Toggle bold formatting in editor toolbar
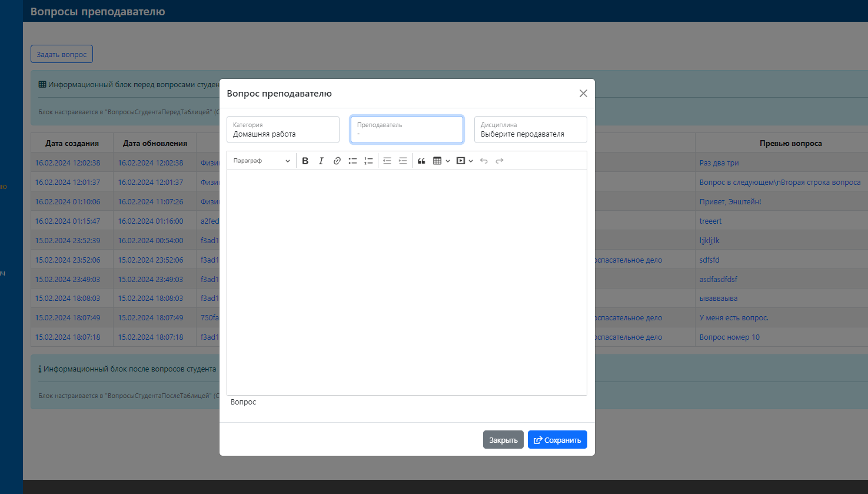Viewport: 868px width, 494px height. pos(305,161)
